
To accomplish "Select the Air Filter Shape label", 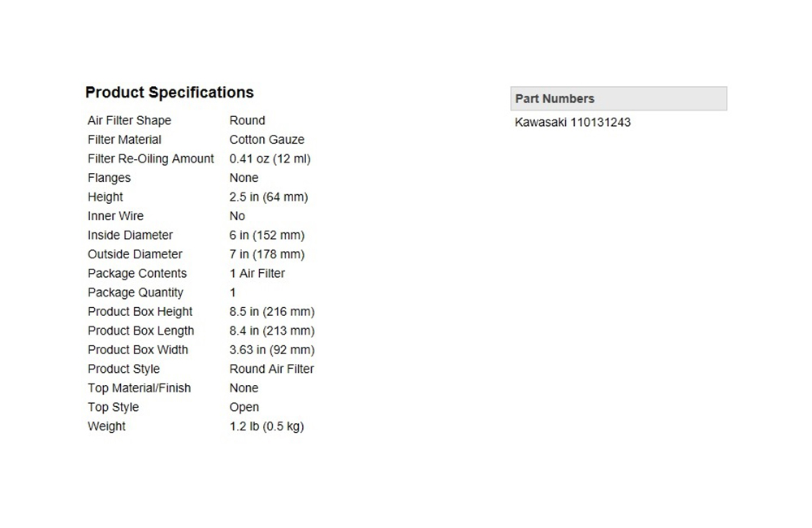I will point(129,120).
